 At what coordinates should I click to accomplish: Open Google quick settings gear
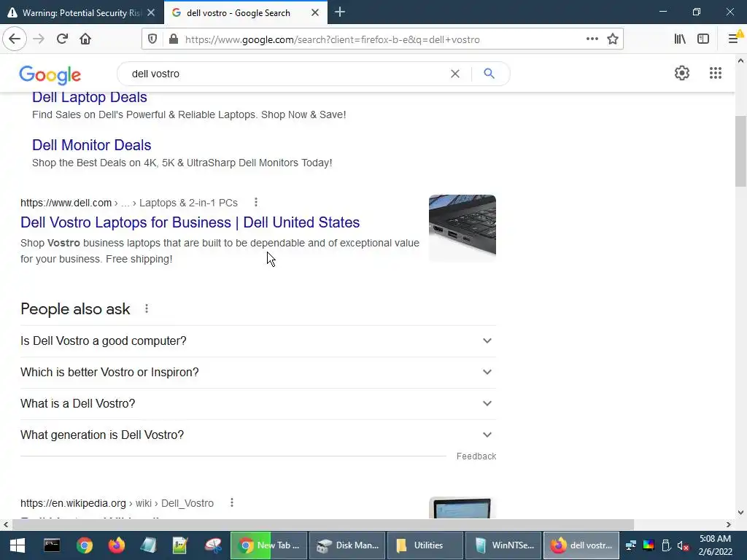(x=682, y=73)
